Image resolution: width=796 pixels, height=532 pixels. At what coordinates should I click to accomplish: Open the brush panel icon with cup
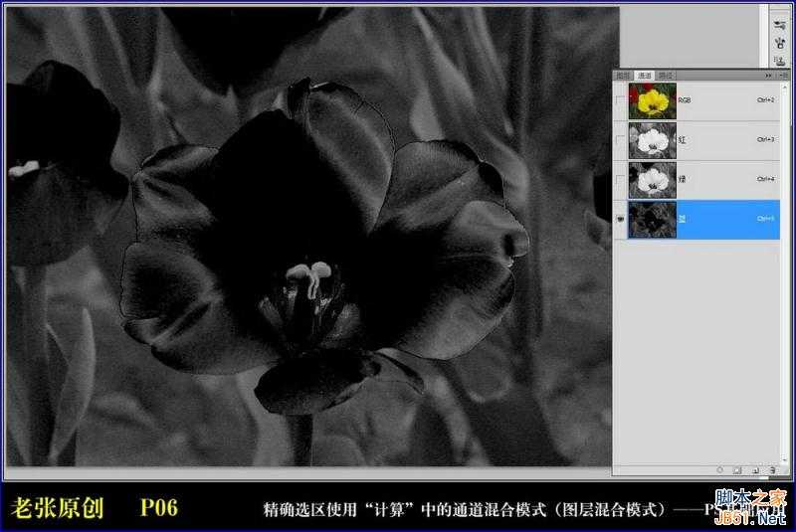click(x=780, y=43)
